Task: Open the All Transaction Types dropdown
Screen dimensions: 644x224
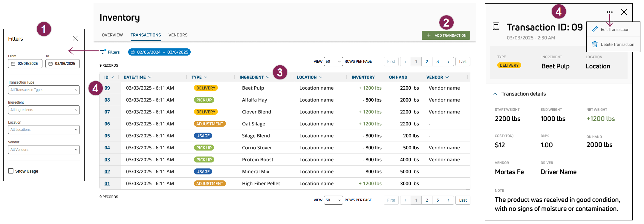Action: click(x=44, y=90)
